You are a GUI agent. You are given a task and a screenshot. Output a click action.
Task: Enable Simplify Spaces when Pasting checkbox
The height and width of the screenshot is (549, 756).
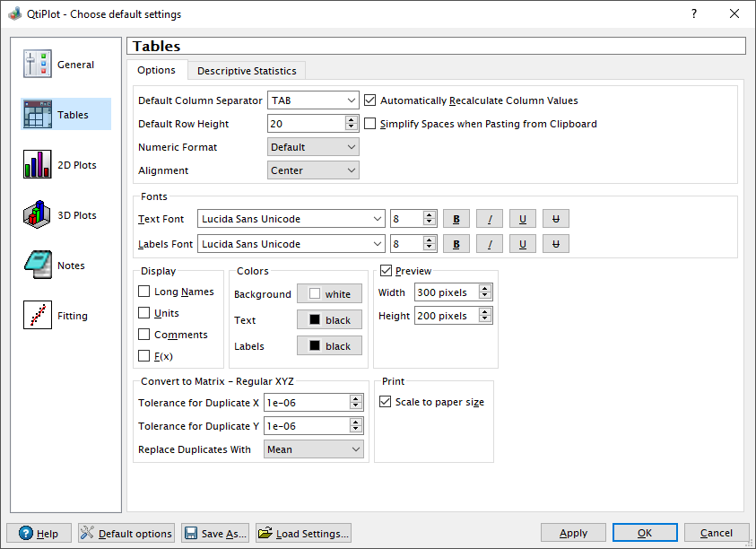(x=370, y=124)
